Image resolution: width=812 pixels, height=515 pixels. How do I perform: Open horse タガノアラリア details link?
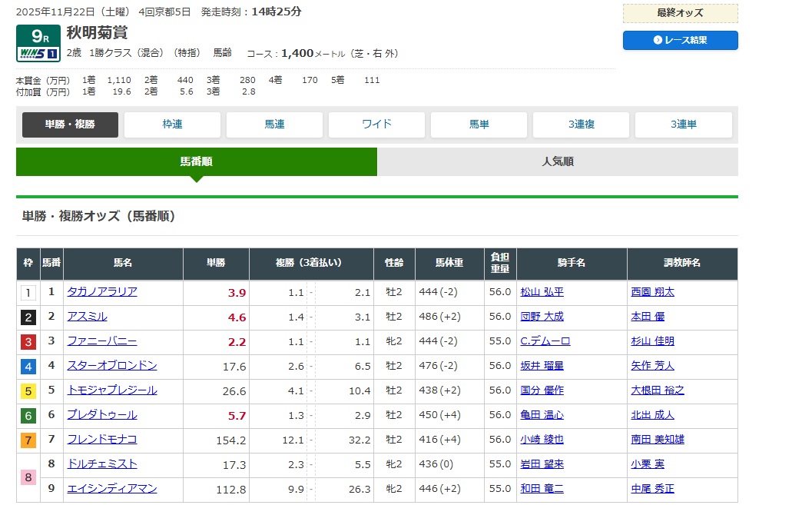pyautogui.click(x=102, y=292)
